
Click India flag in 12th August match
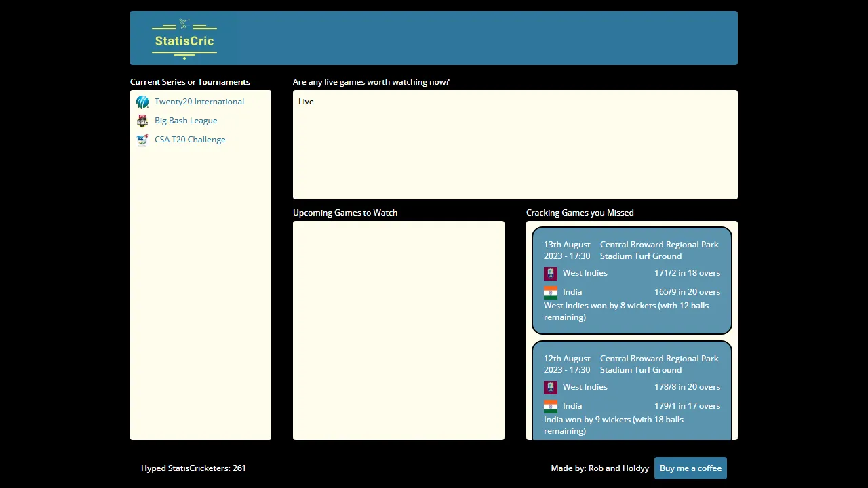tap(551, 406)
